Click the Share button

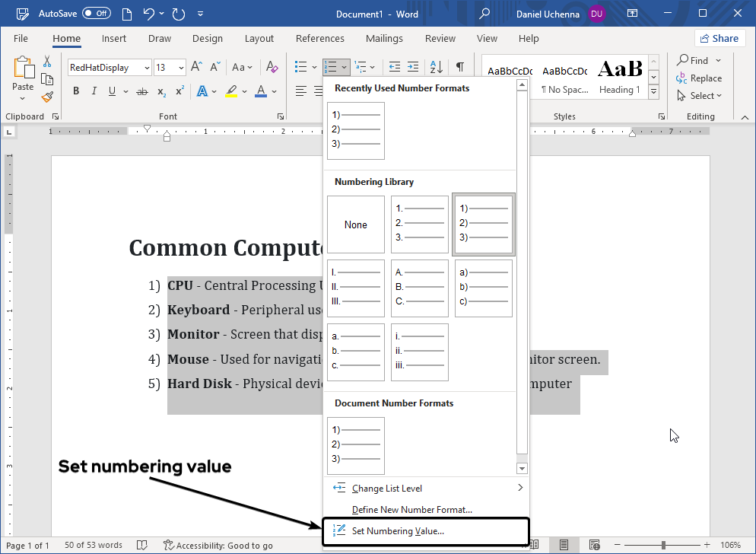pos(719,39)
